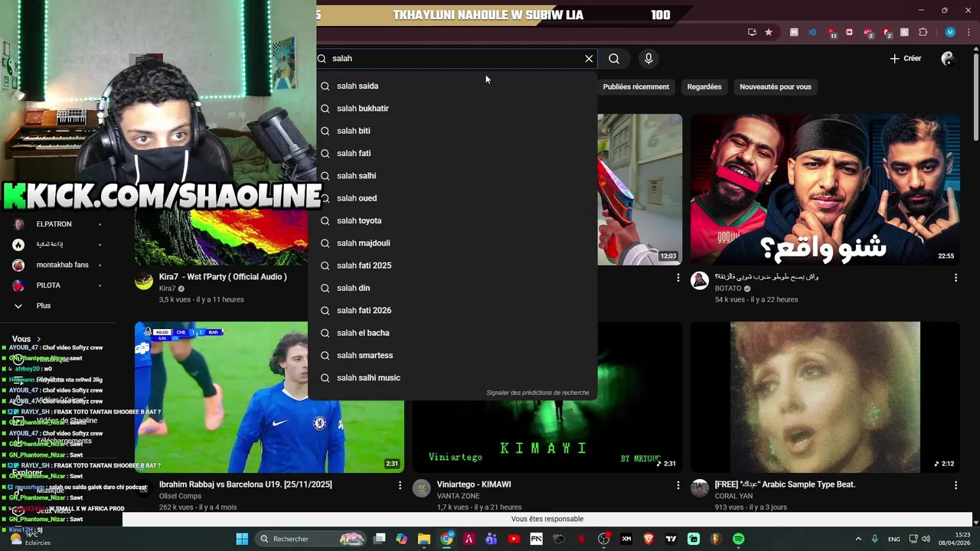Image resolution: width=980 pixels, height=551 pixels.
Task: Select the "Regardées" filter chip
Action: (704, 86)
